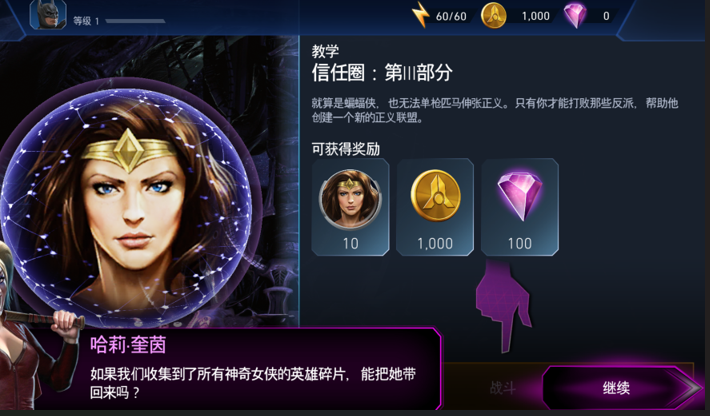Click the Batman profile avatar
This screenshot has width=710, height=416.
[48, 14]
